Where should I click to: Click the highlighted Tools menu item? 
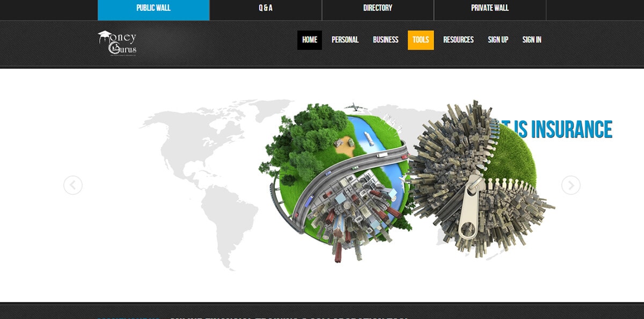pos(421,40)
